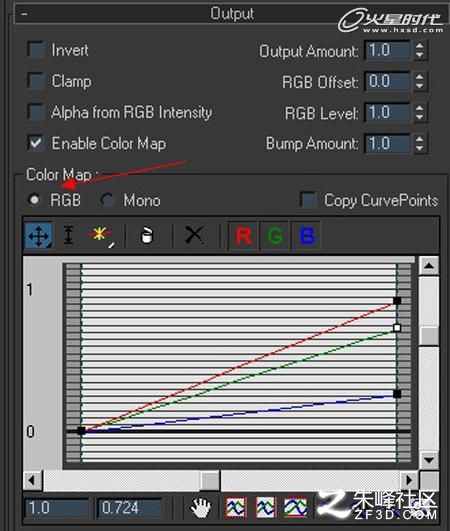Activate the Pan hand tool

click(x=200, y=508)
